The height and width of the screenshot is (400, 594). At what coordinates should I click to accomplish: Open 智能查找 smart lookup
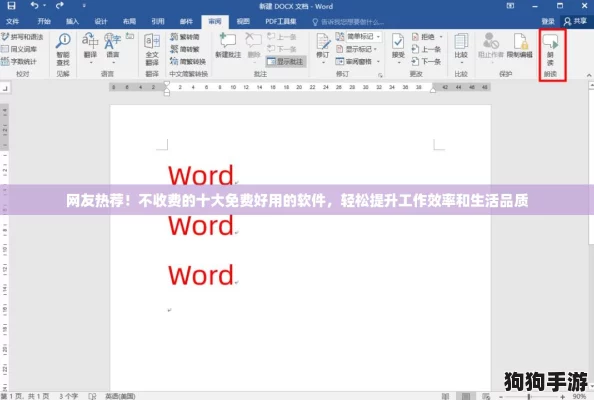pos(63,49)
